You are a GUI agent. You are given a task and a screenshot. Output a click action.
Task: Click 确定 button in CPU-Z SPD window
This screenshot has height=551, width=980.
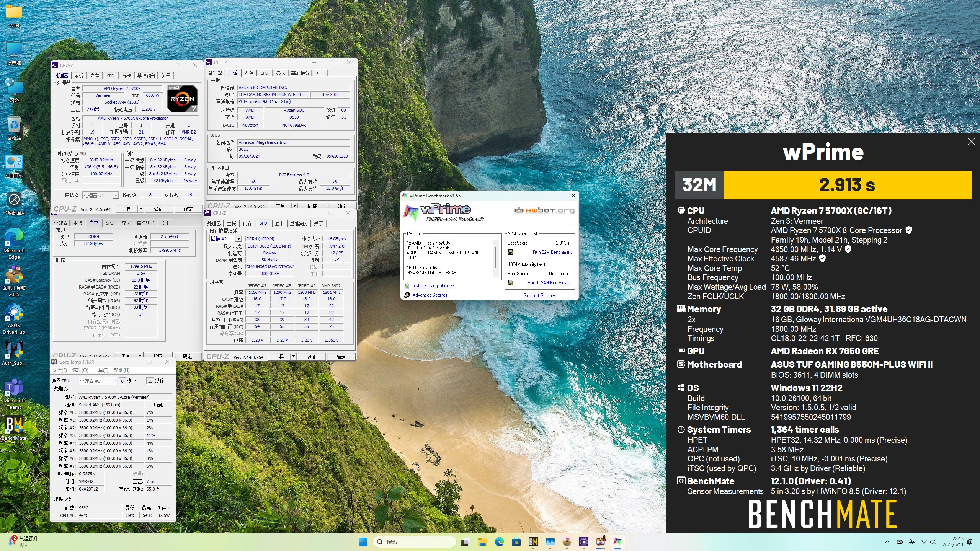[341, 357]
